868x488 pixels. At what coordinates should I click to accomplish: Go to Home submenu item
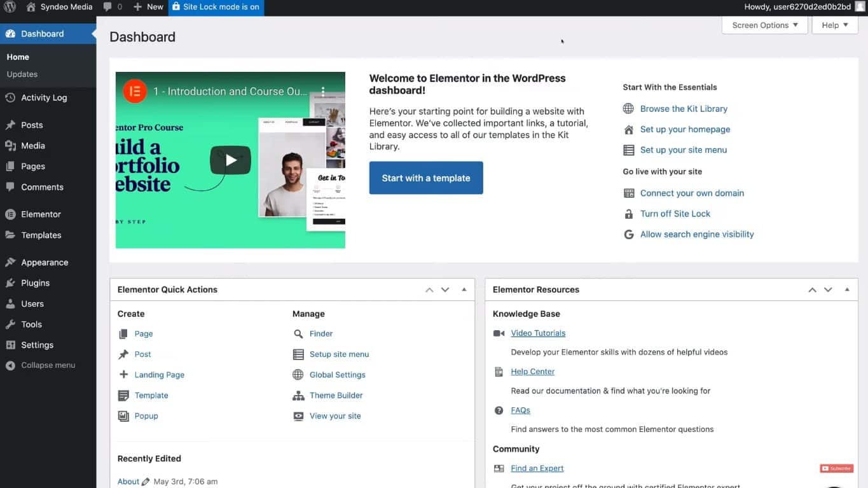[x=18, y=57]
